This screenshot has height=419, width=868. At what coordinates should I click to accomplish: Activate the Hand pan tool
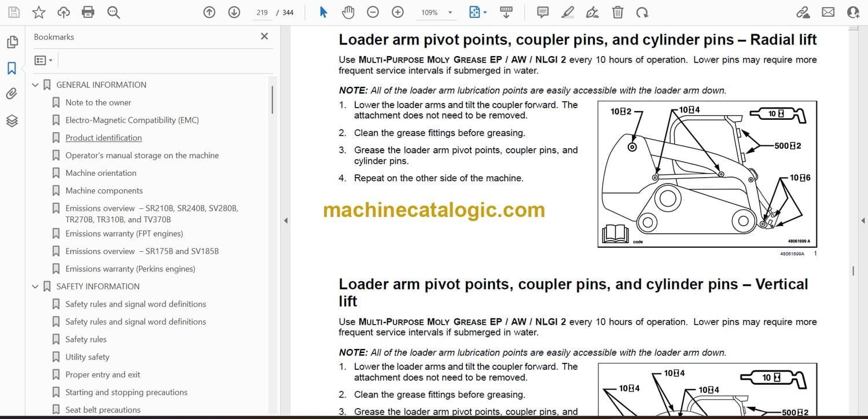coord(348,12)
